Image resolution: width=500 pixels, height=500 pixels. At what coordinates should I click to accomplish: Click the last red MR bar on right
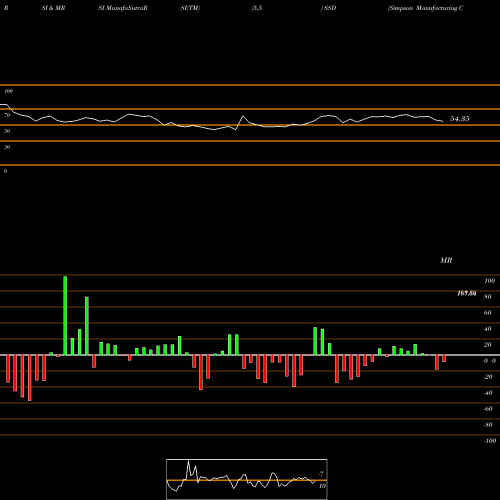pos(444,358)
